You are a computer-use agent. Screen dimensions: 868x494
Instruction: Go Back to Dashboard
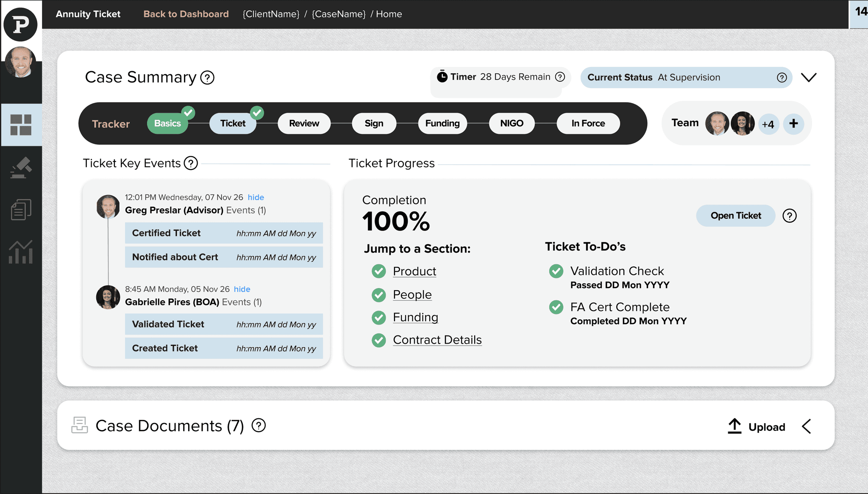click(186, 14)
